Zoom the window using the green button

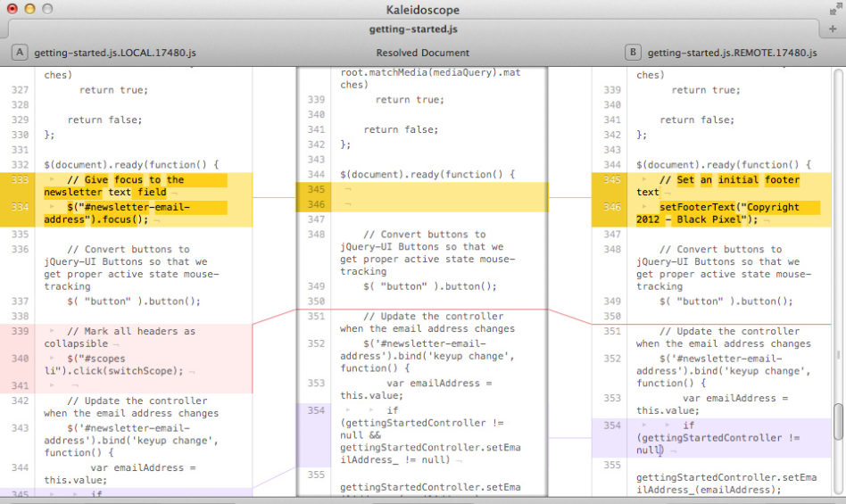point(47,9)
